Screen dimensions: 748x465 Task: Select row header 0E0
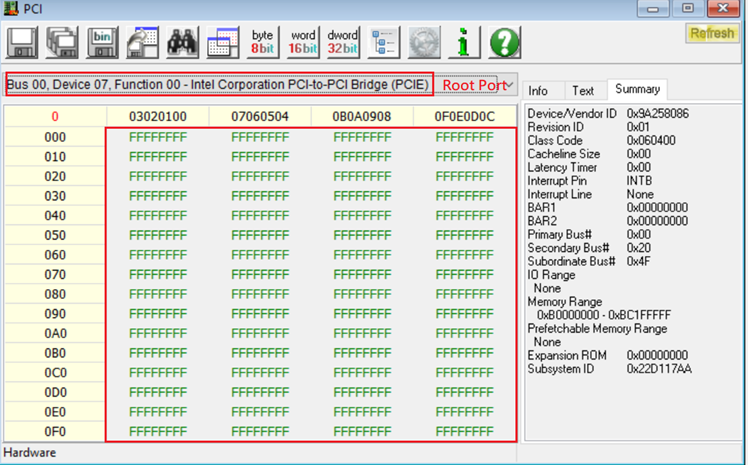click(55, 412)
